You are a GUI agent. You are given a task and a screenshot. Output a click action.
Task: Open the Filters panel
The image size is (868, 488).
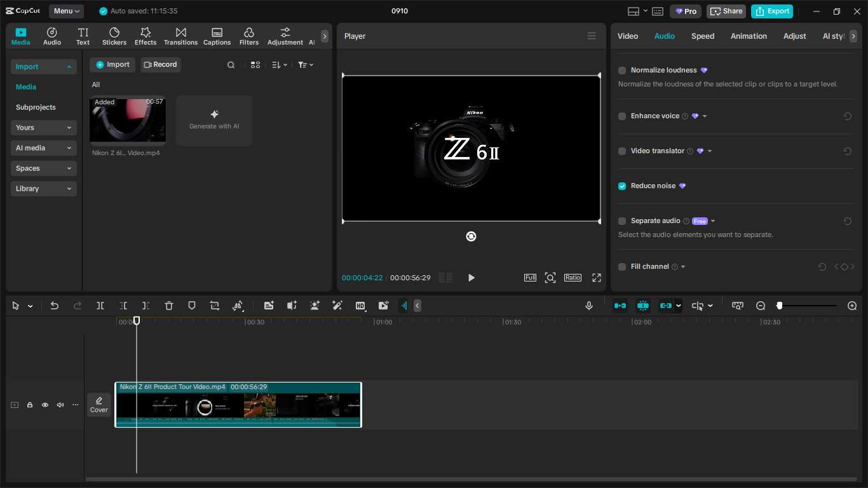point(248,36)
